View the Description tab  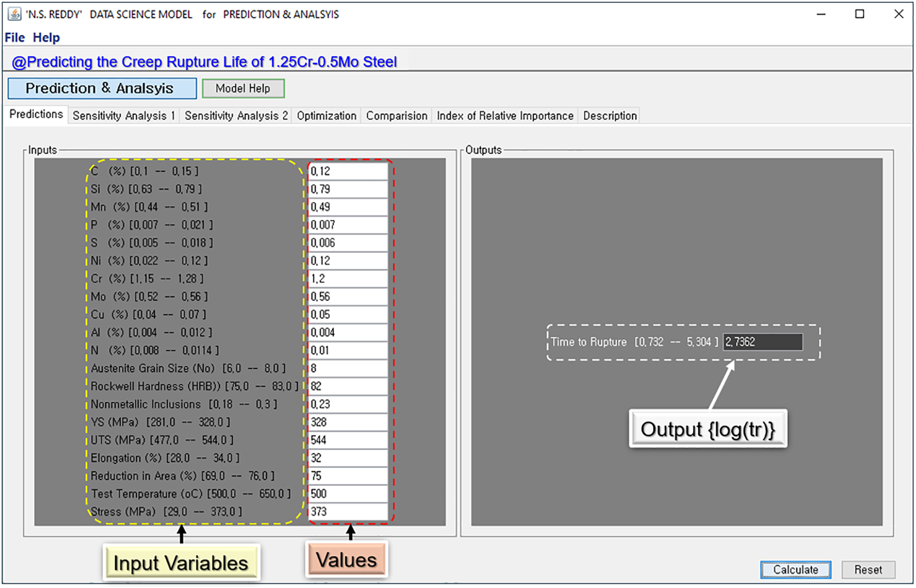pos(610,116)
